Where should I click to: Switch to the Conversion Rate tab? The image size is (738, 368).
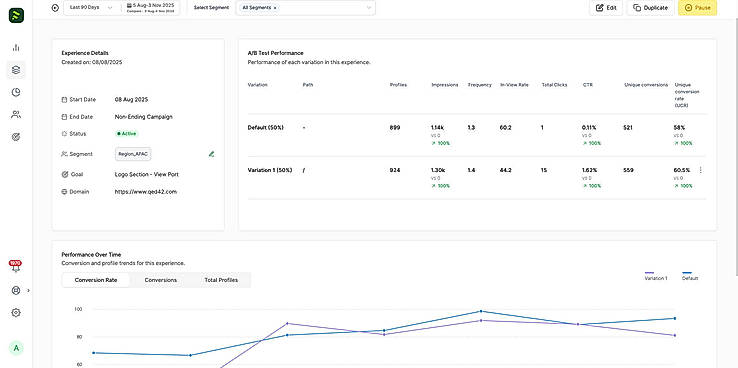[x=96, y=280]
